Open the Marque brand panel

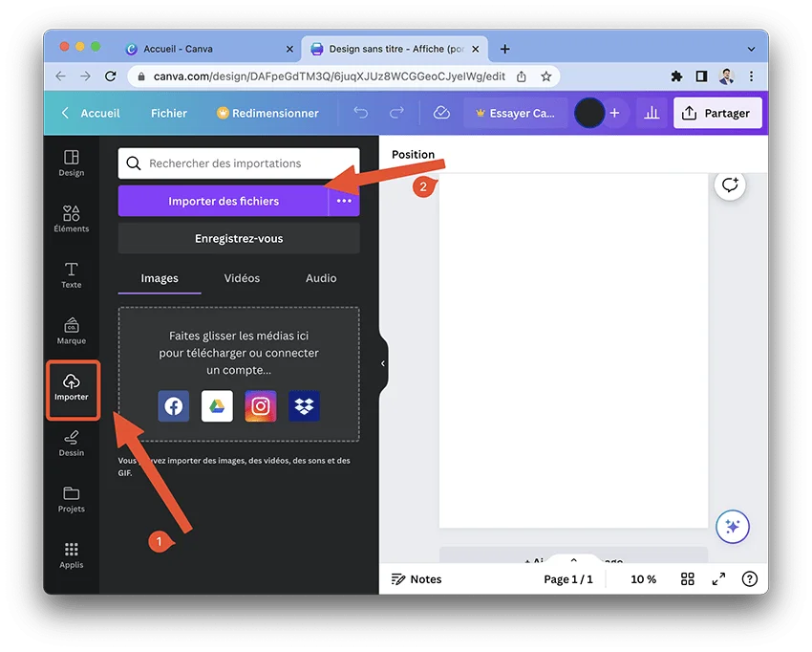pyautogui.click(x=72, y=331)
